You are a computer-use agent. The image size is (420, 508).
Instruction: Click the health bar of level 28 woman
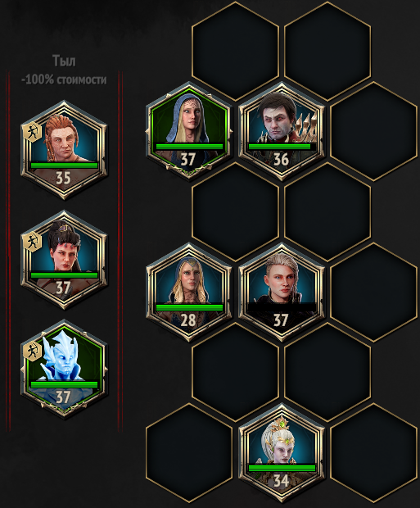click(x=189, y=307)
